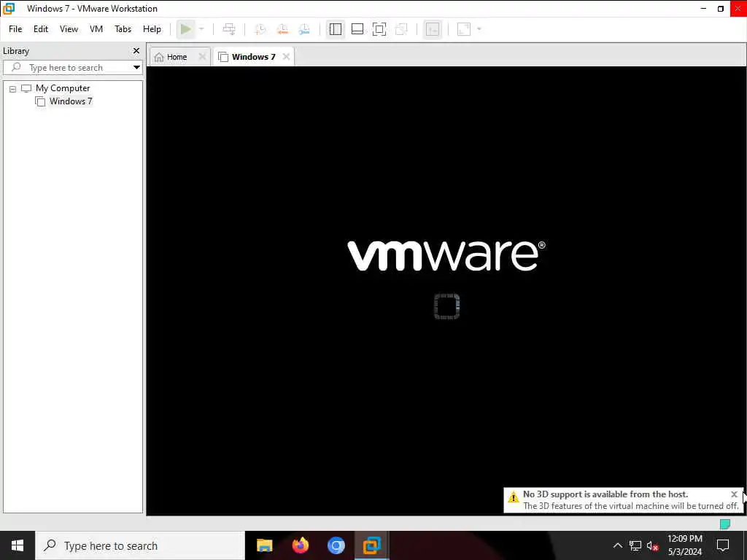Click the green status bar indicator icon
The height and width of the screenshot is (560, 747).
(x=725, y=524)
